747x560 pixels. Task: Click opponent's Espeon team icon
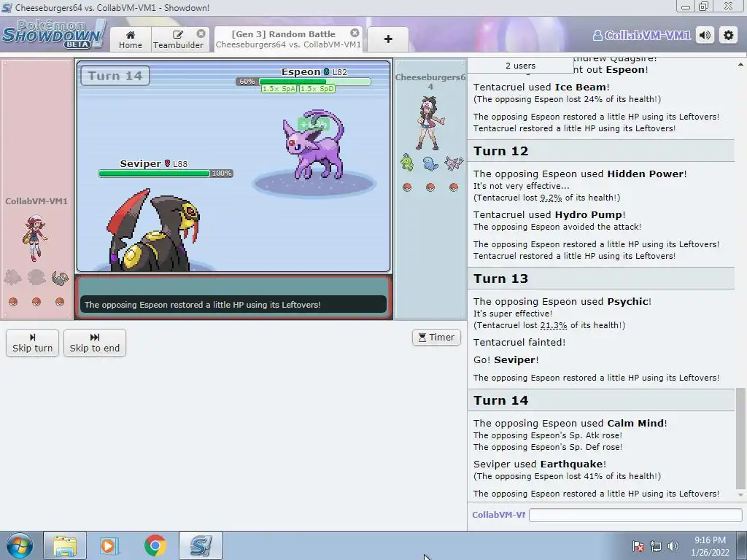pyautogui.click(x=454, y=163)
